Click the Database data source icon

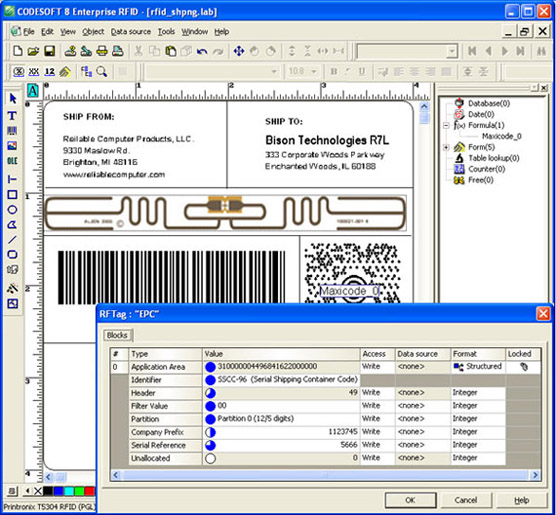tap(459, 103)
